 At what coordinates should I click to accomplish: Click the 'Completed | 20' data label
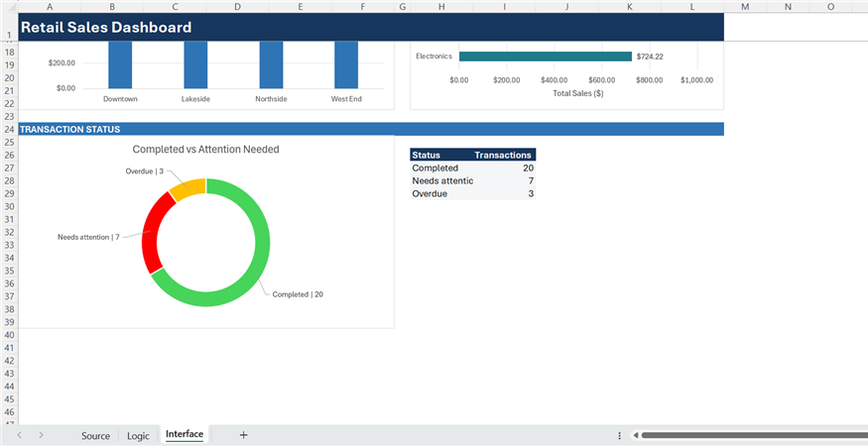[x=298, y=294]
